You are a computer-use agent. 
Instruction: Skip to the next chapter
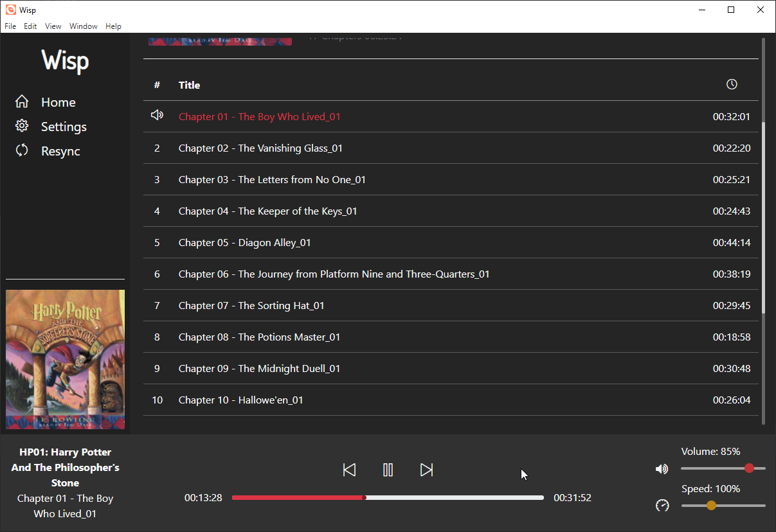pyautogui.click(x=426, y=470)
